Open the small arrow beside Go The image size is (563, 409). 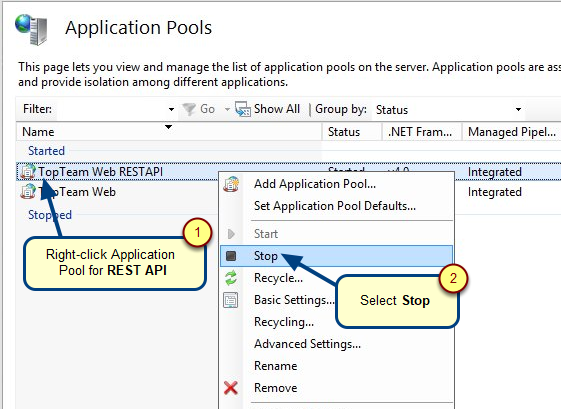point(227,109)
